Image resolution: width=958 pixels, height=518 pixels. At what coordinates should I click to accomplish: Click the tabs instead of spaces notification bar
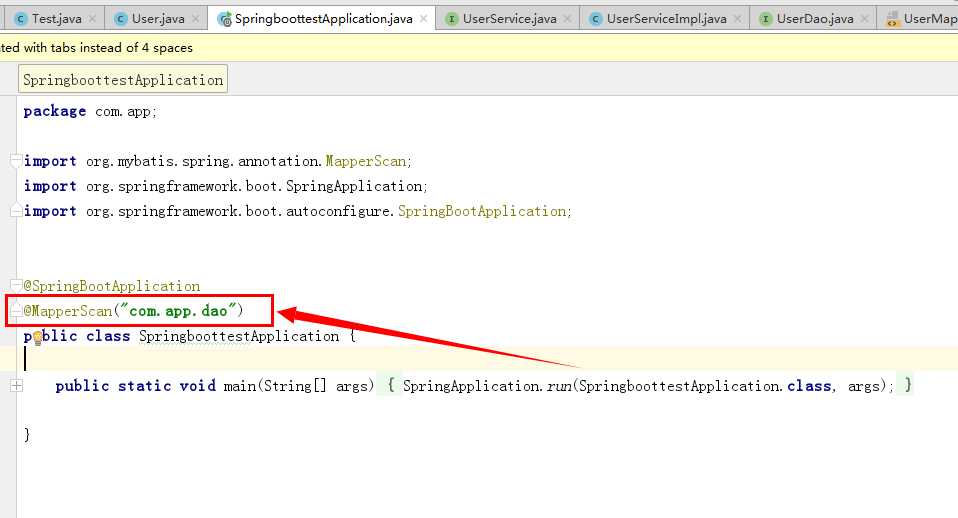(479, 48)
